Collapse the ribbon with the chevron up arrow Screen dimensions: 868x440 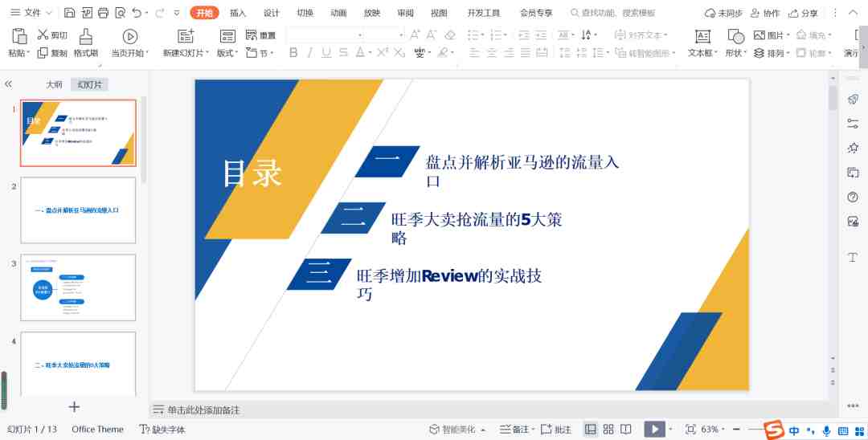click(853, 13)
